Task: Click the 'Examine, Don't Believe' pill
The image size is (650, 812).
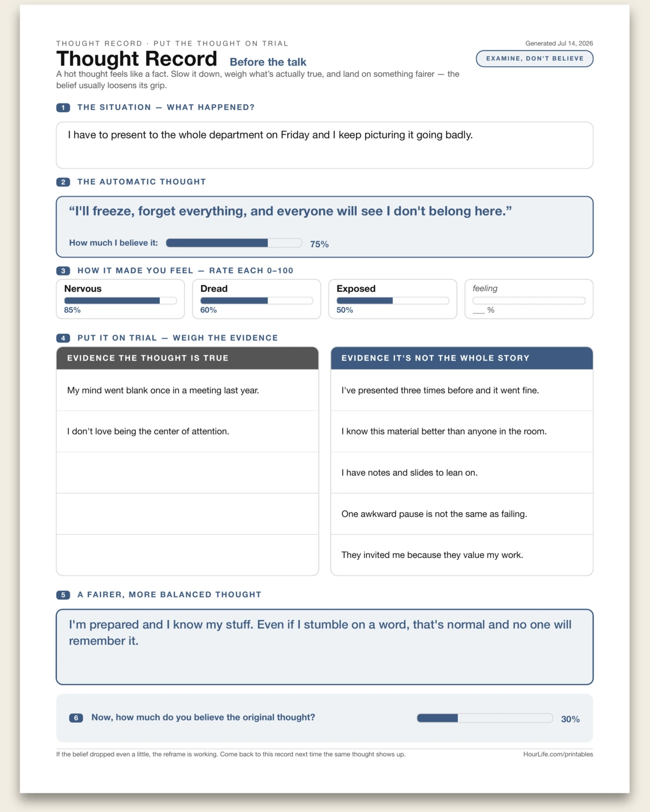Action: click(x=535, y=58)
